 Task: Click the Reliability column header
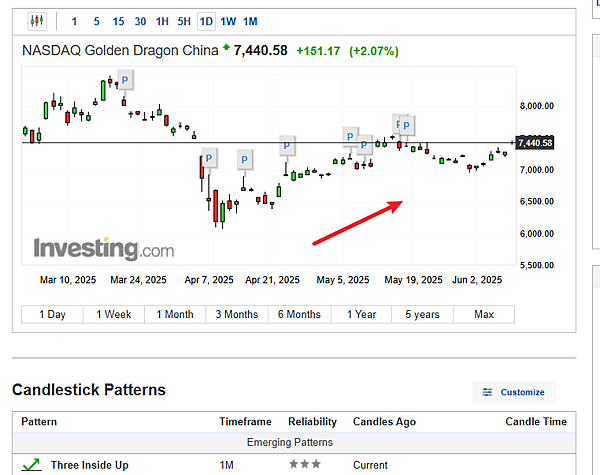tap(312, 422)
